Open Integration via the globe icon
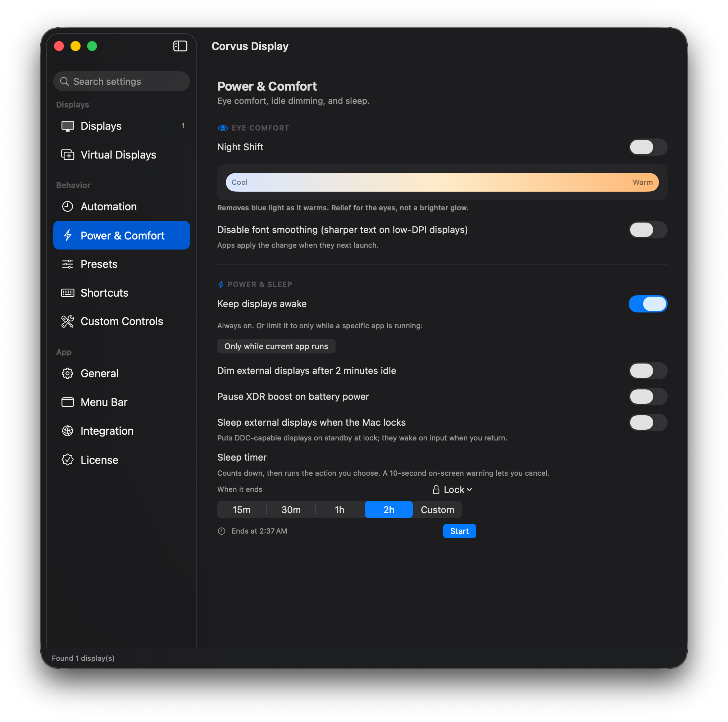The height and width of the screenshot is (722, 728). (x=68, y=431)
